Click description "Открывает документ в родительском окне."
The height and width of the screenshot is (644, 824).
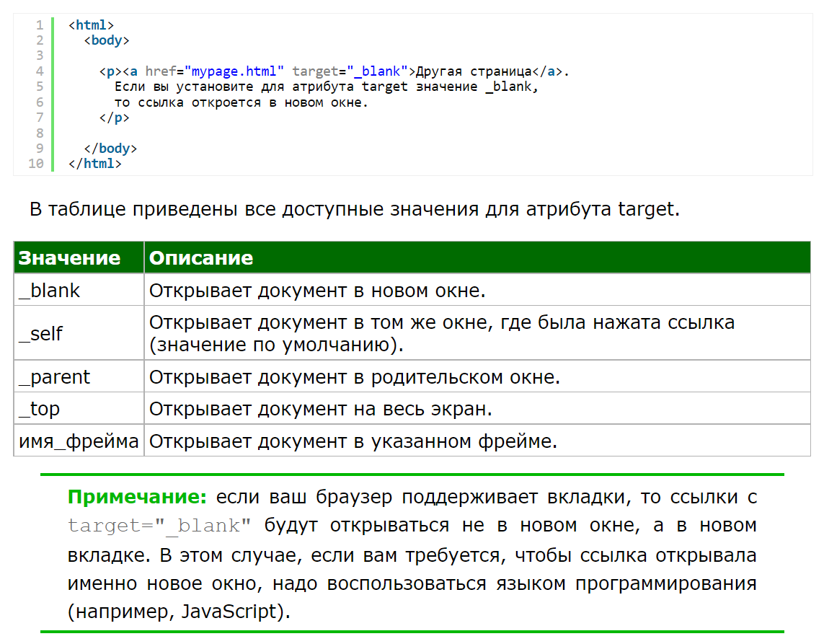coord(355,376)
